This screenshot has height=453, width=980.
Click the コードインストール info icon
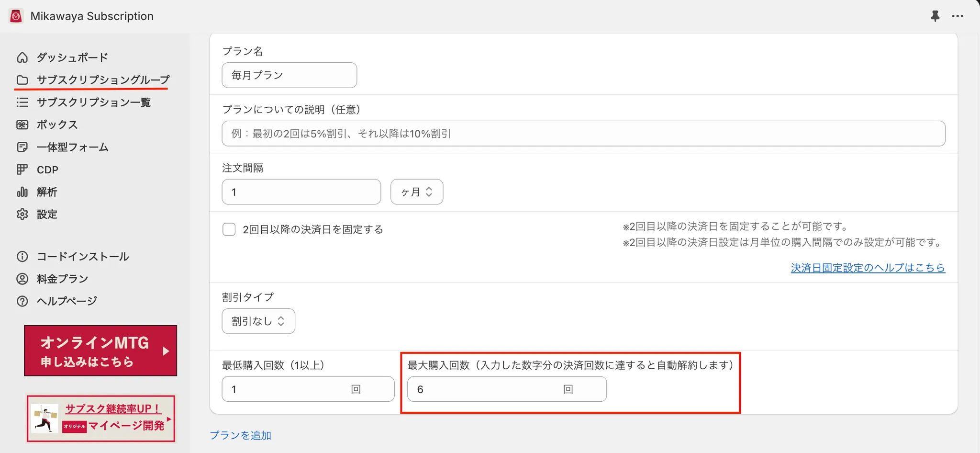(22, 256)
